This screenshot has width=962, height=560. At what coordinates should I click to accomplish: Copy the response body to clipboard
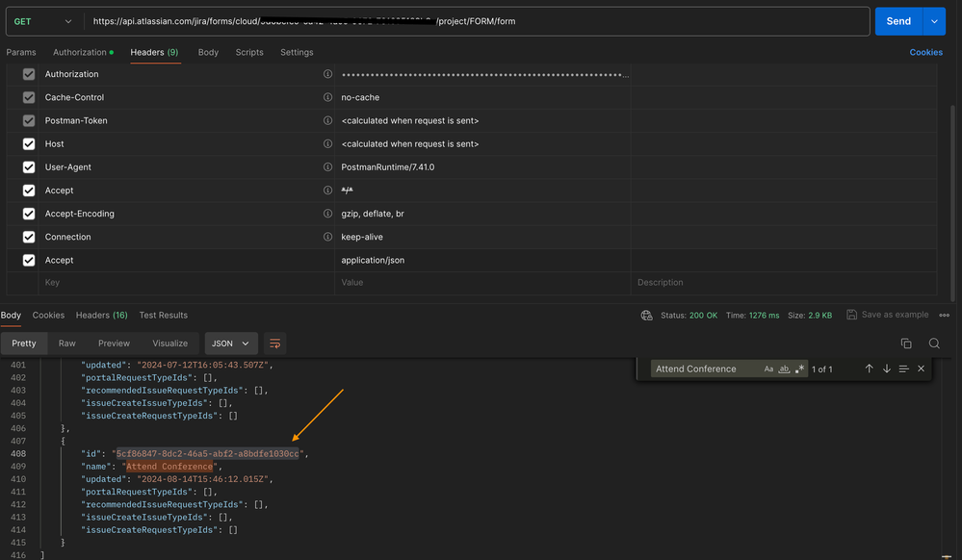[x=906, y=343]
